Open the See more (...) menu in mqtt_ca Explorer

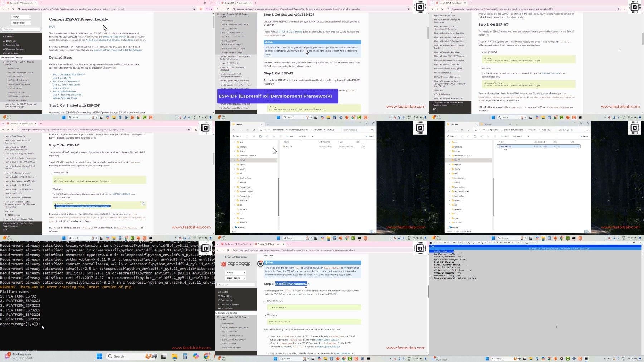point(313,136)
